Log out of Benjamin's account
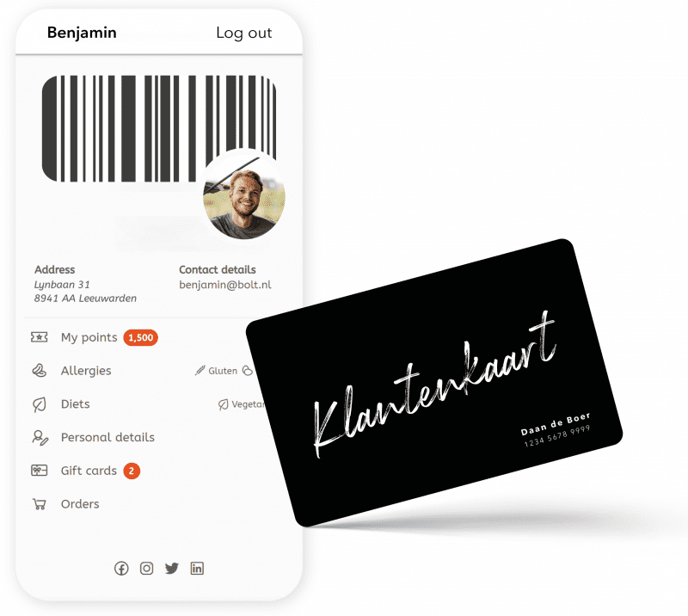Screen dimensions: 688x616 pyautogui.click(x=244, y=33)
